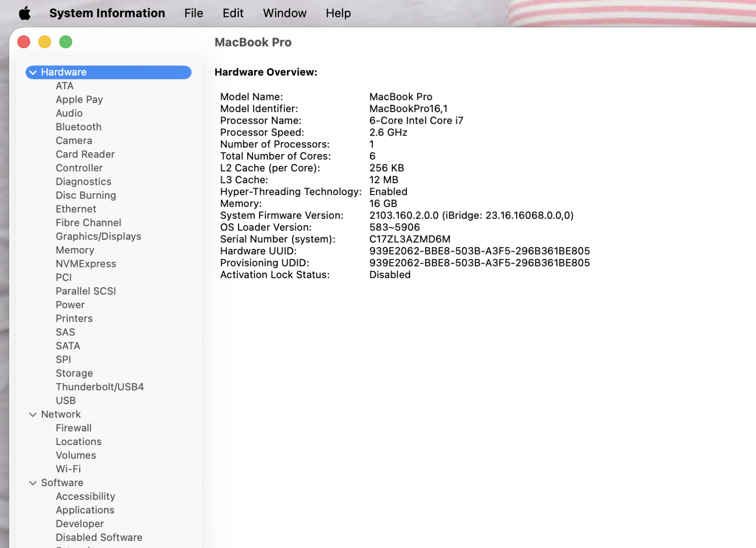Select ATA in the sidebar
756x548 pixels.
coord(65,86)
